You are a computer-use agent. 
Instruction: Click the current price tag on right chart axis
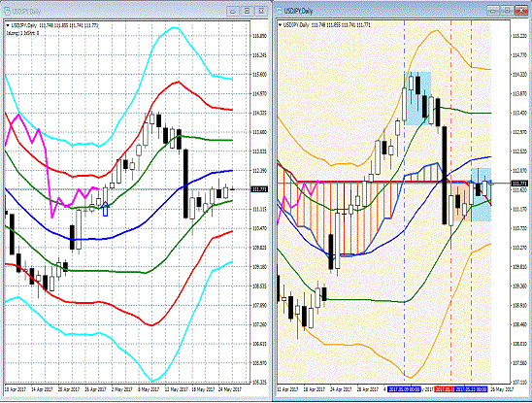[x=519, y=184]
